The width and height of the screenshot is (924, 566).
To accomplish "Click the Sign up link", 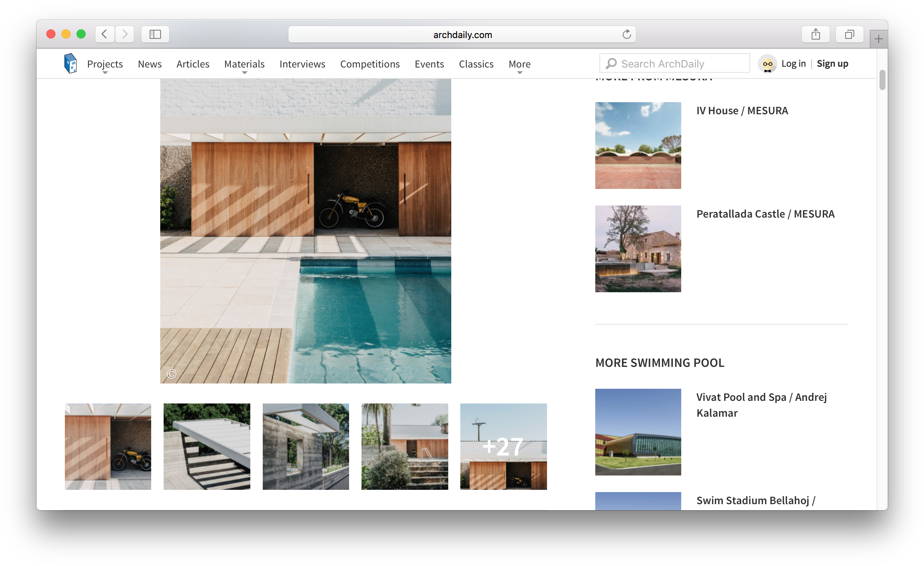I will point(832,63).
